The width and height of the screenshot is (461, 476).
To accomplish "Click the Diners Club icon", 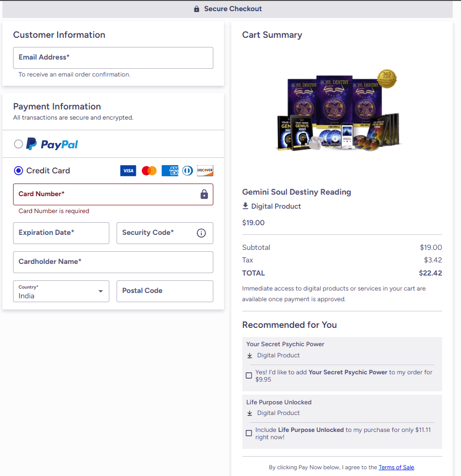I will coord(187,170).
